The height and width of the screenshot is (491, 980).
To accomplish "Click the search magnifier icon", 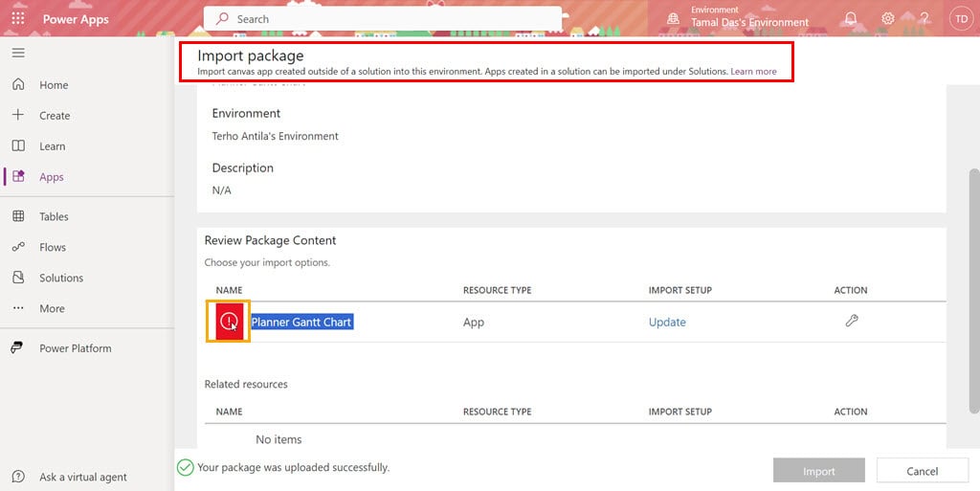I will tap(222, 19).
